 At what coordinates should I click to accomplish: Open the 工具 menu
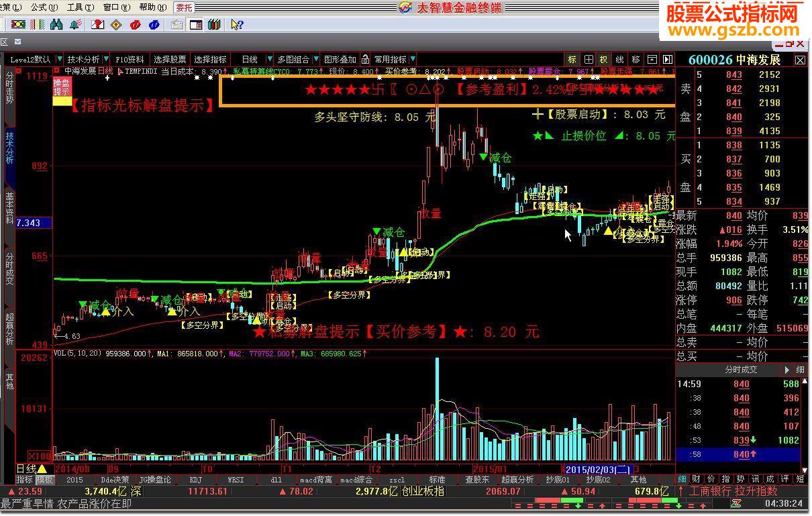[x=79, y=7]
